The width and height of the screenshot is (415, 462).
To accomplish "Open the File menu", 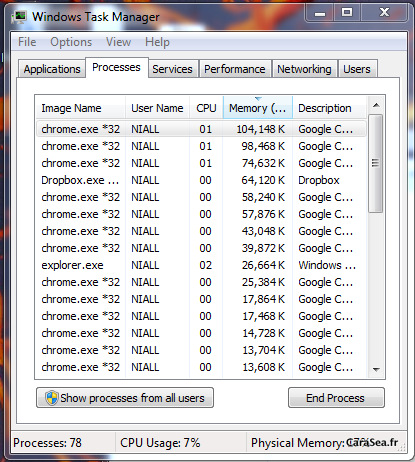I will click(x=27, y=42).
